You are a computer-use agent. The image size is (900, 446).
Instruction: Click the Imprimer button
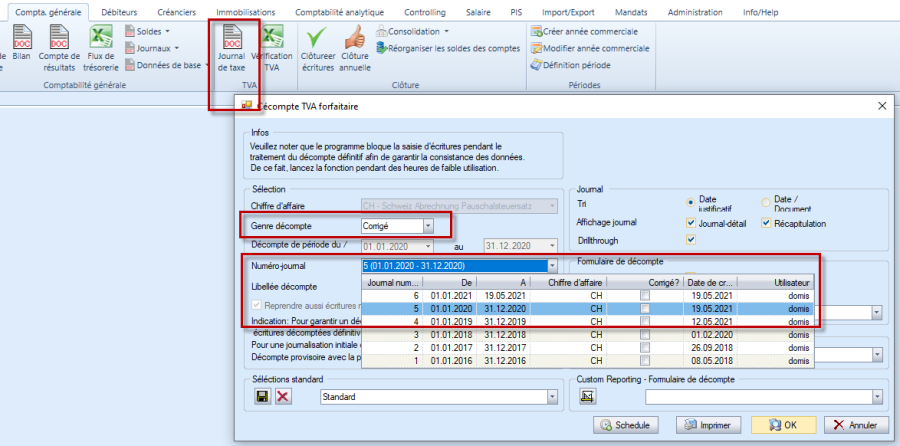tap(707, 425)
